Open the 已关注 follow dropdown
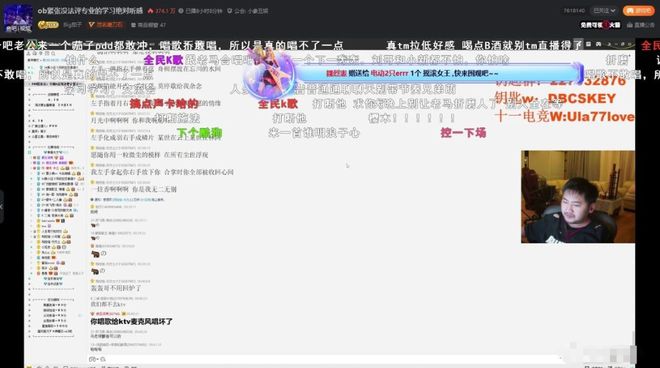This screenshot has width=660, height=368. pyautogui.click(x=604, y=11)
